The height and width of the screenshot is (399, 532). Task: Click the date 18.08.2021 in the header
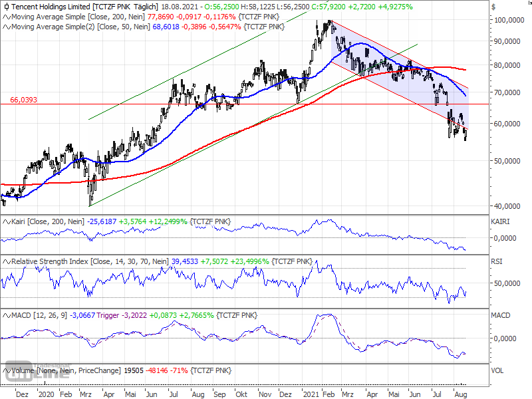[x=179, y=7]
